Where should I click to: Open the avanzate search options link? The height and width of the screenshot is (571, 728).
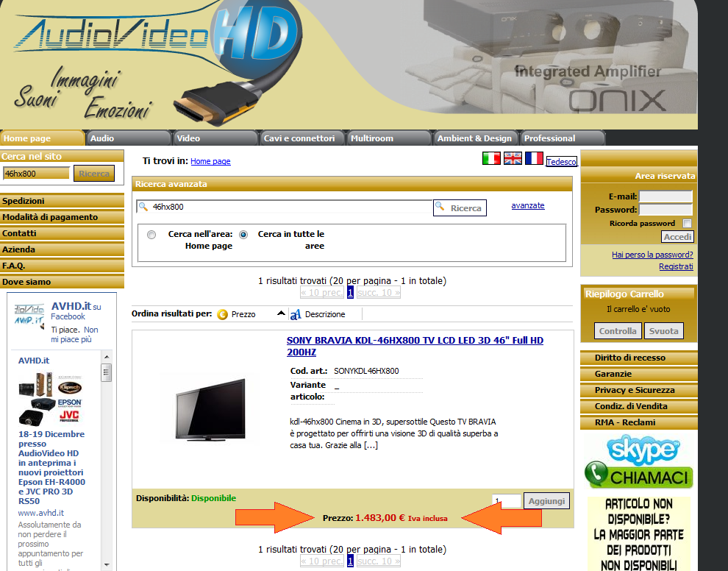[528, 205]
